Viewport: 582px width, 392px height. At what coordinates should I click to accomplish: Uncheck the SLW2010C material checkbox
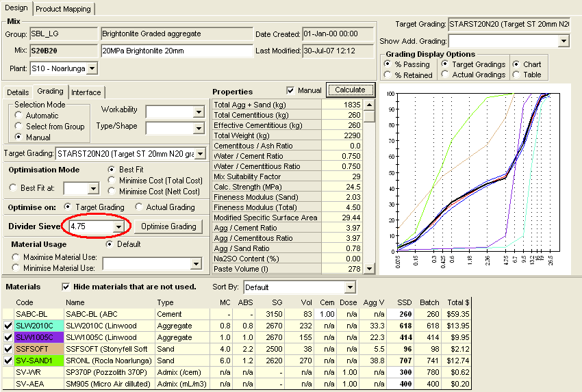pyautogui.click(x=8, y=326)
